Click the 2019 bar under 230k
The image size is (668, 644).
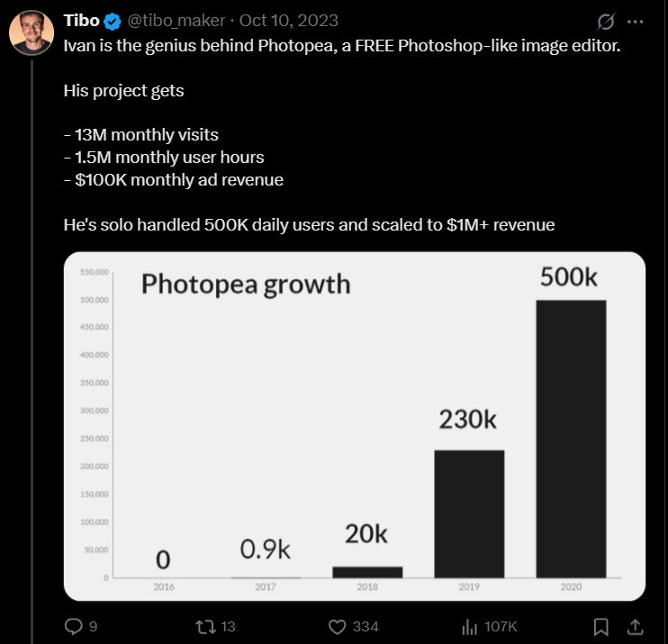point(470,513)
